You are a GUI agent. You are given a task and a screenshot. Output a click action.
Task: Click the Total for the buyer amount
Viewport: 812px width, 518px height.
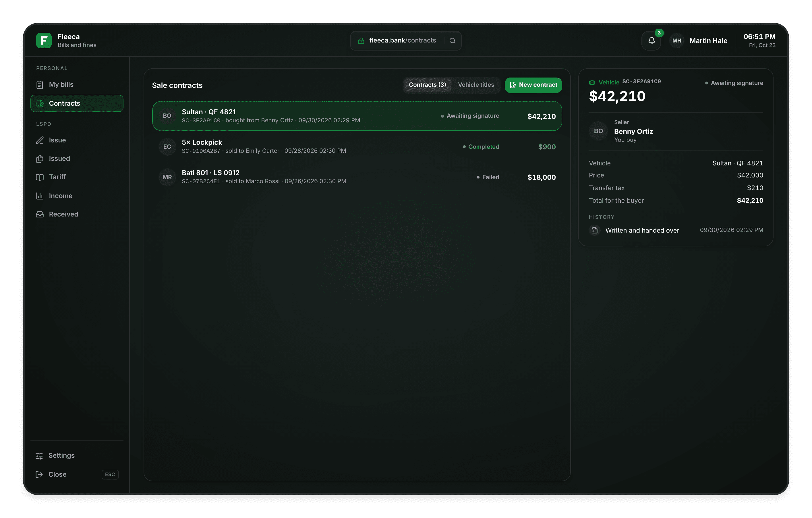tap(750, 201)
